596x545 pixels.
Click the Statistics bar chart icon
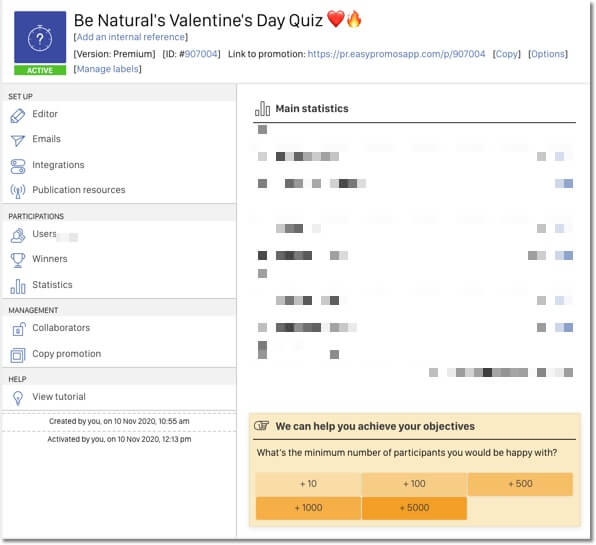[17, 286]
